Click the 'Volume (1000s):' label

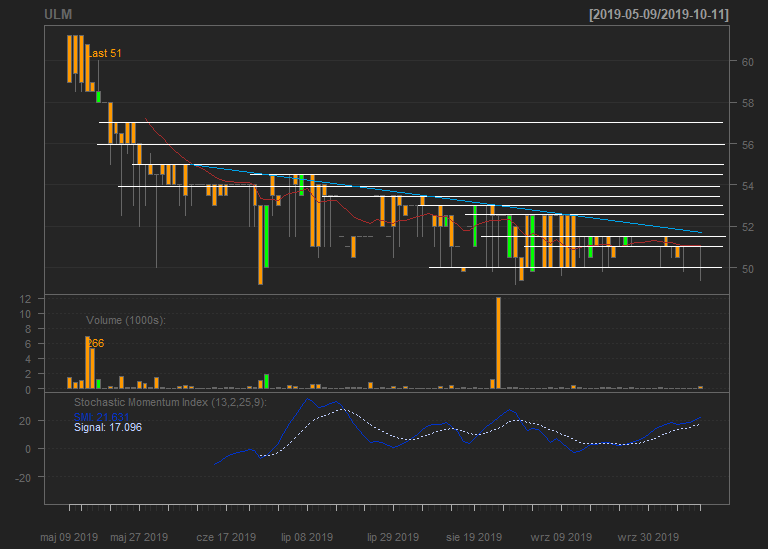coord(126,320)
